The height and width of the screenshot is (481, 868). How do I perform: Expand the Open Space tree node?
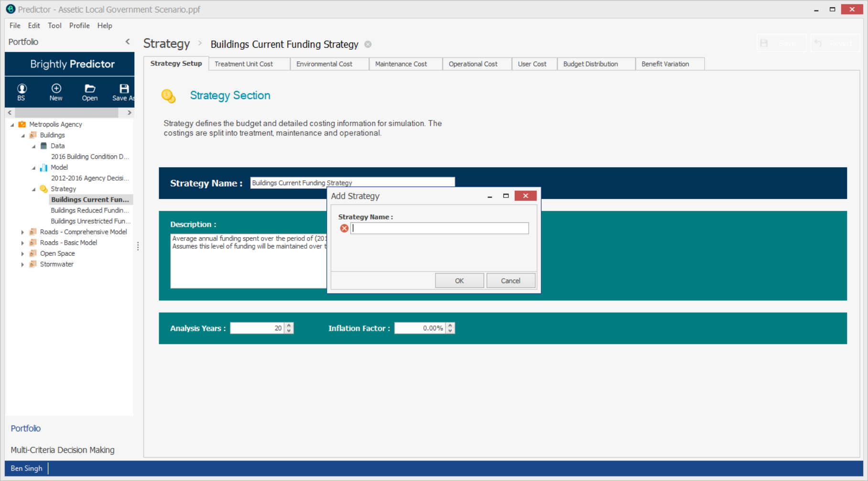click(x=22, y=254)
